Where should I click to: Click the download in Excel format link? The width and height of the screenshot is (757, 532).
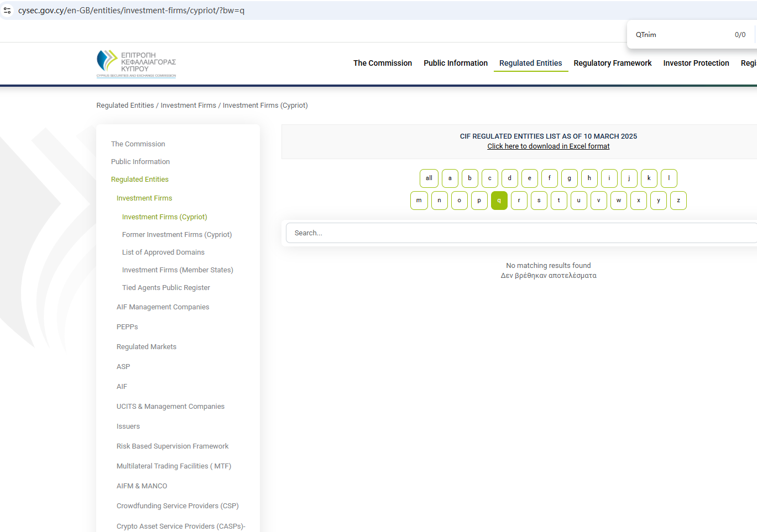(x=549, y=146)
